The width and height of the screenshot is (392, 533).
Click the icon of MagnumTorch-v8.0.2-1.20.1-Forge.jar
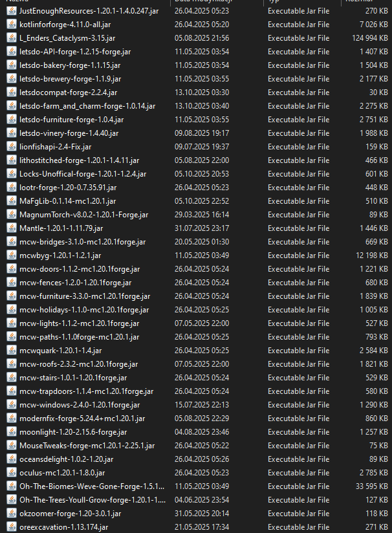(12, 215)
